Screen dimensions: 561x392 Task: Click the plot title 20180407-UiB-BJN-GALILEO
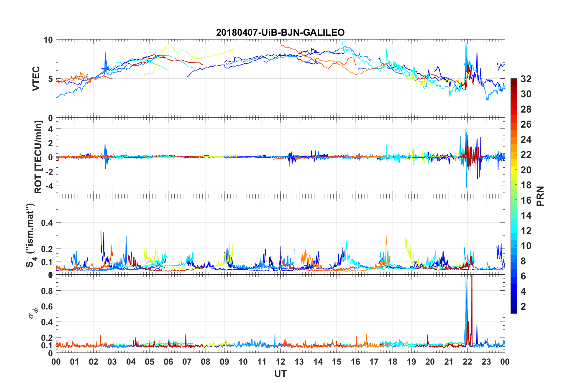[280, 32]
